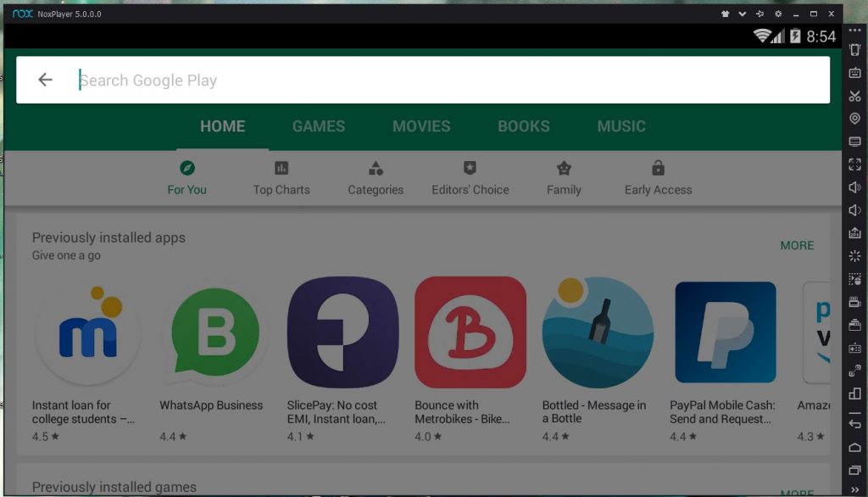Switch to the GAMES tab
Viewport: 868px width, 497px height.
(x=319, y=126)
